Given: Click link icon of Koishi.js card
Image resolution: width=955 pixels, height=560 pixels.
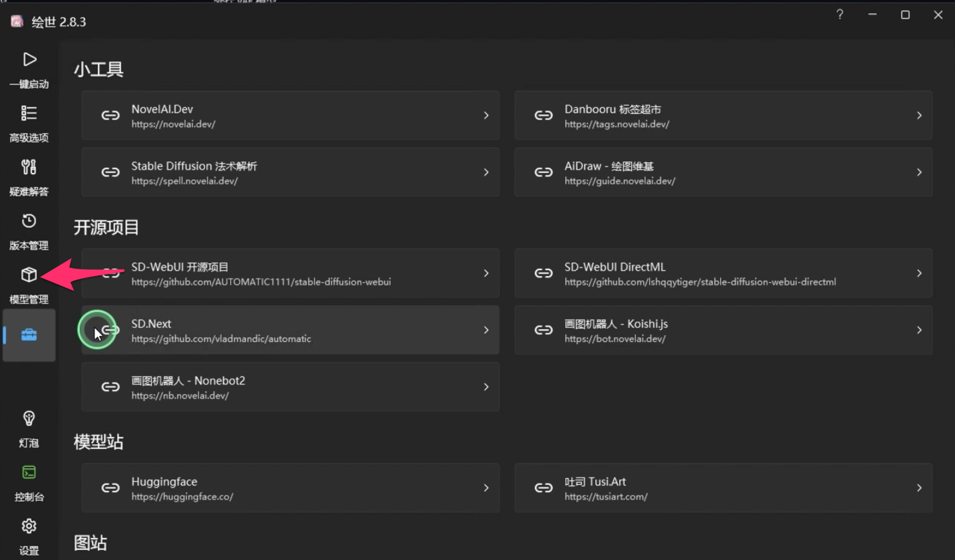Looking at the screenshot, I should tap(543, 330).
